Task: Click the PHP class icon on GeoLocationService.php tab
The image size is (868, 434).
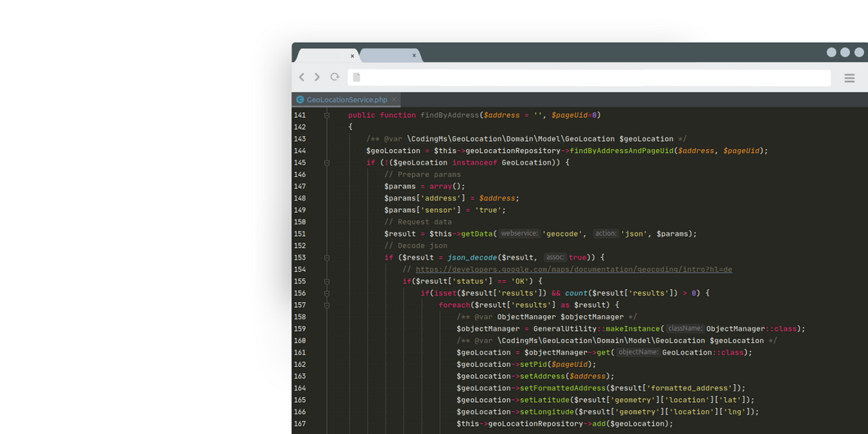Action: [300, 100]
